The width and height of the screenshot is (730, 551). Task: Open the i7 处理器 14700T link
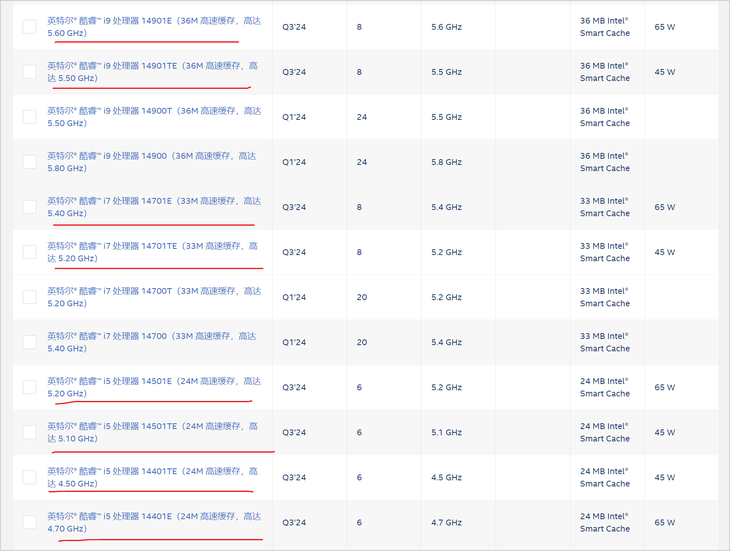coord(154,297)
